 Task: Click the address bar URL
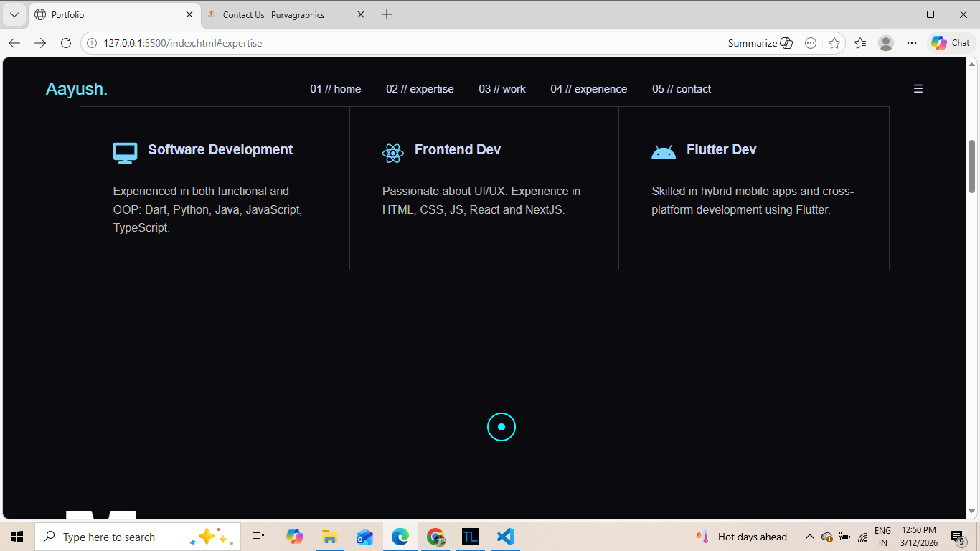(x=183, y=43)
